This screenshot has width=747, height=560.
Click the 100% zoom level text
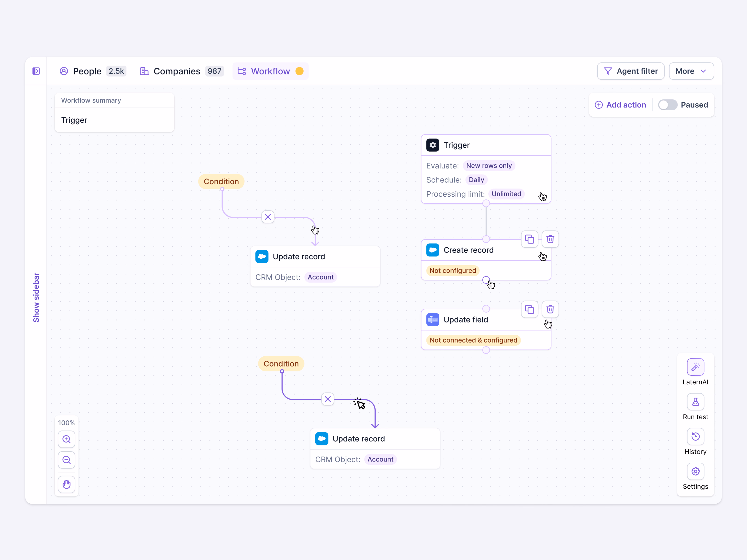tap(66, 423)
